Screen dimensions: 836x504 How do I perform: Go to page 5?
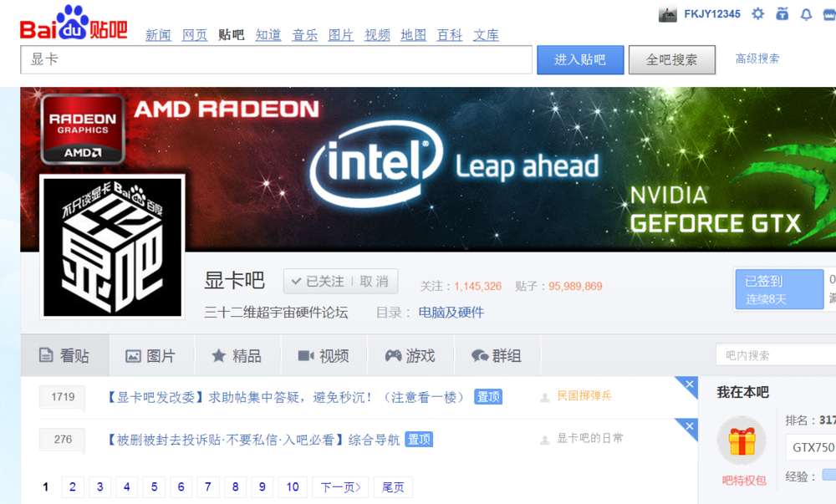[154, 487]
